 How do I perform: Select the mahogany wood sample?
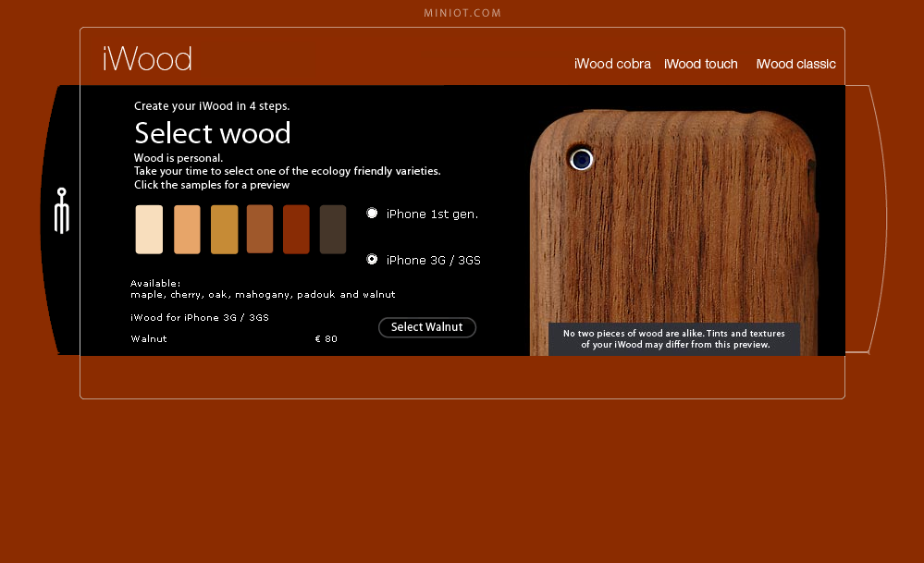click(260, 229)
